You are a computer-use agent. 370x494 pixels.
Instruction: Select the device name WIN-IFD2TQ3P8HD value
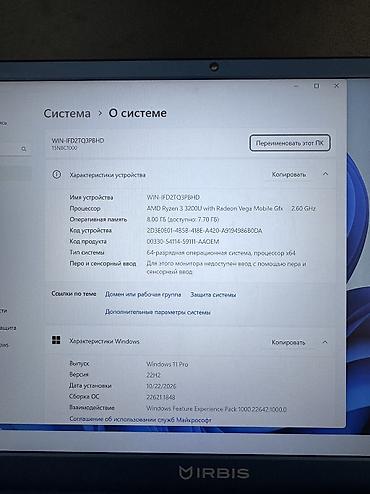(173, 197)
